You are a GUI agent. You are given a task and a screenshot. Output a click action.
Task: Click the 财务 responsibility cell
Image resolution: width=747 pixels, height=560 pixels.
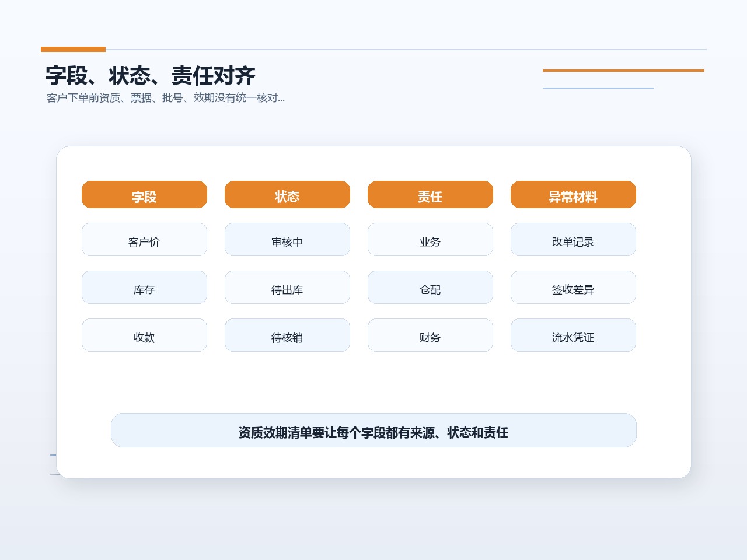(x=430, y=335)
